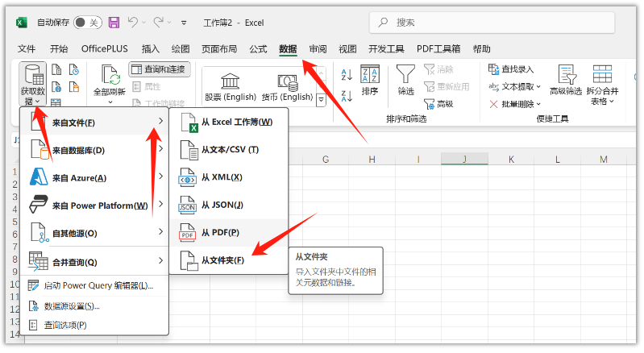Click the From Web small ribbon icon
The width and height of the screenshot is (644, 353).
pyautogui.click(x=56, y=87)
